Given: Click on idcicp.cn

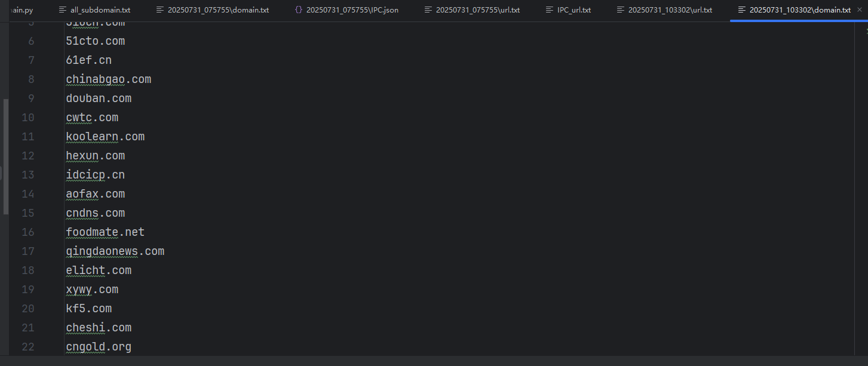Looking at the screenshot, I should point(96,175).
